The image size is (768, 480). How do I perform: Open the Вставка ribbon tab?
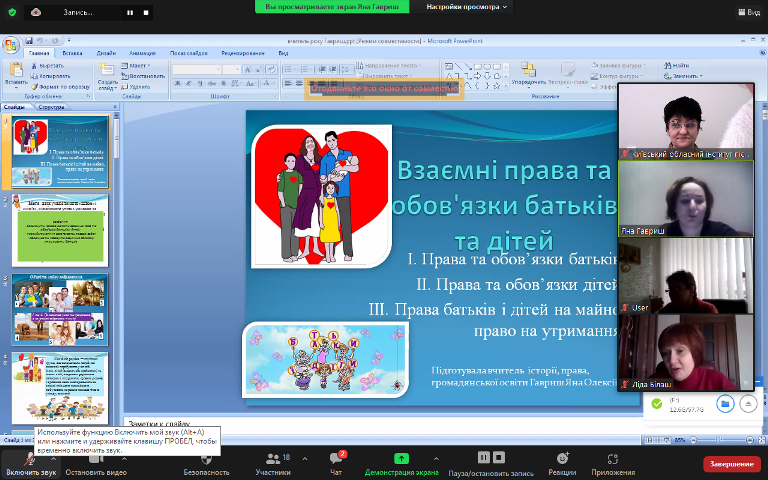(x=72, y=53)
